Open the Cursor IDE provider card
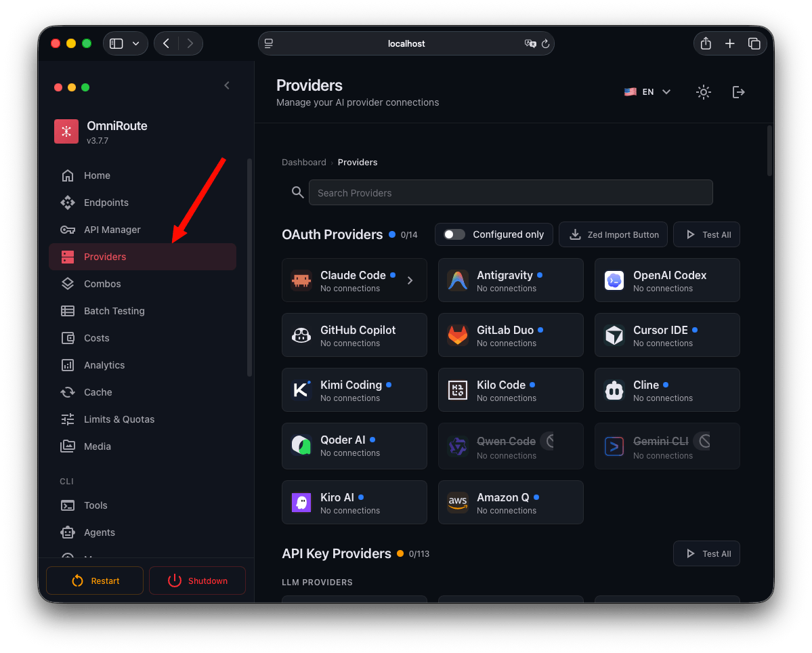Image resolution: width=812 pixels, height=653 pixels. point(667,335)
